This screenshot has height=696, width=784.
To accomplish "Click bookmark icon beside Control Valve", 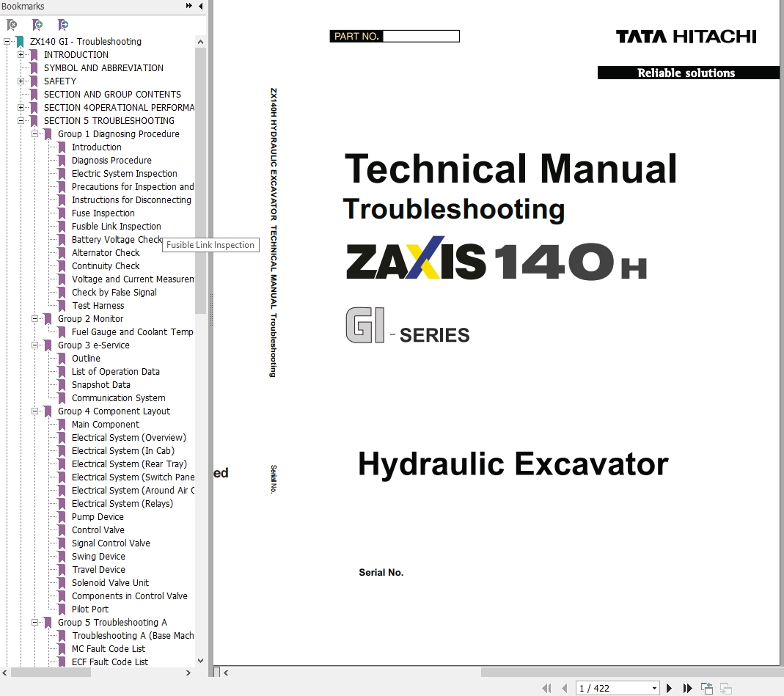I will (x=62, y=530).
